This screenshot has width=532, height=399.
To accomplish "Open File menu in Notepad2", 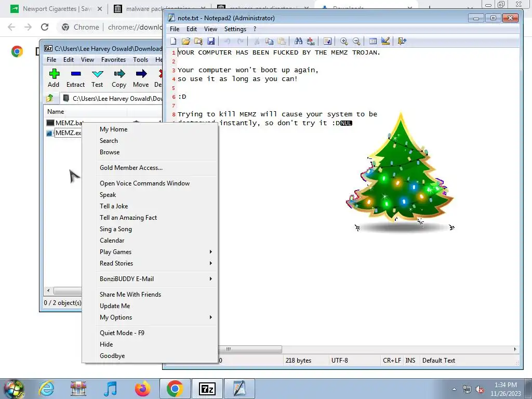I will point(175,29).
